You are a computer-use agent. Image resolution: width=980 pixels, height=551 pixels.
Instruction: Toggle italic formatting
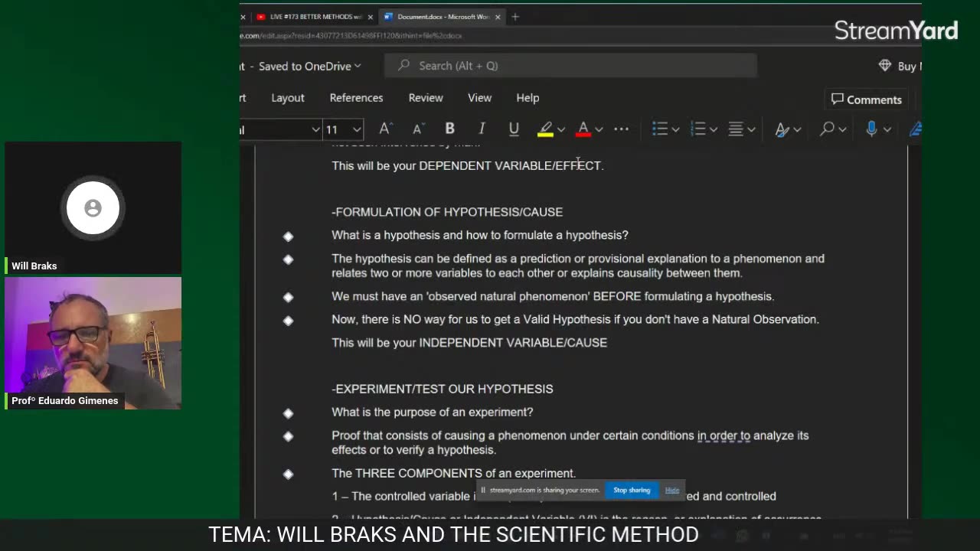point(482,129)
